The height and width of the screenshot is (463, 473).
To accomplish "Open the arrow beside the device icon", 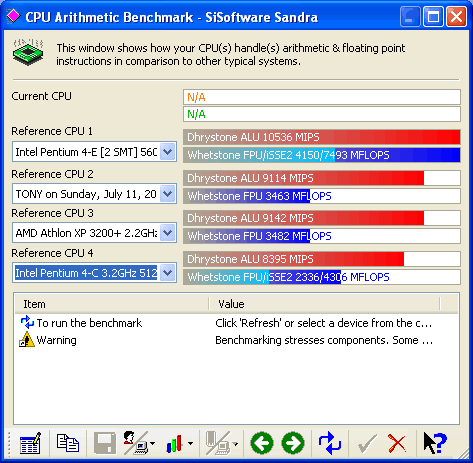I will 236,444.
